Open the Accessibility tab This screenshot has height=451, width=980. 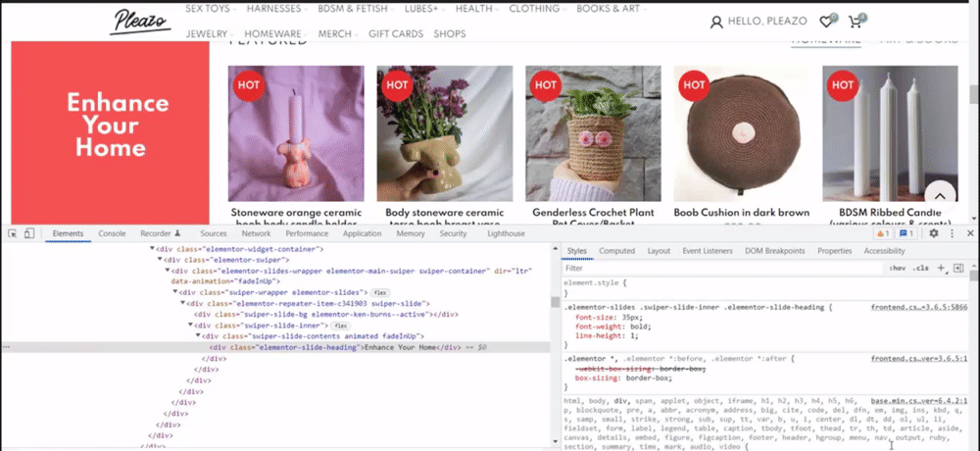coord(884,251)
